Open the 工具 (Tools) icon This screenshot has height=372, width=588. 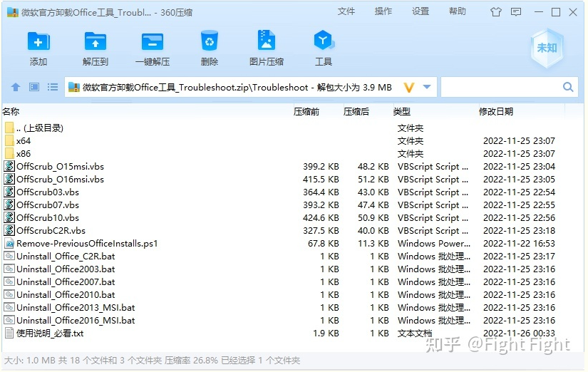tap(324, 41)
